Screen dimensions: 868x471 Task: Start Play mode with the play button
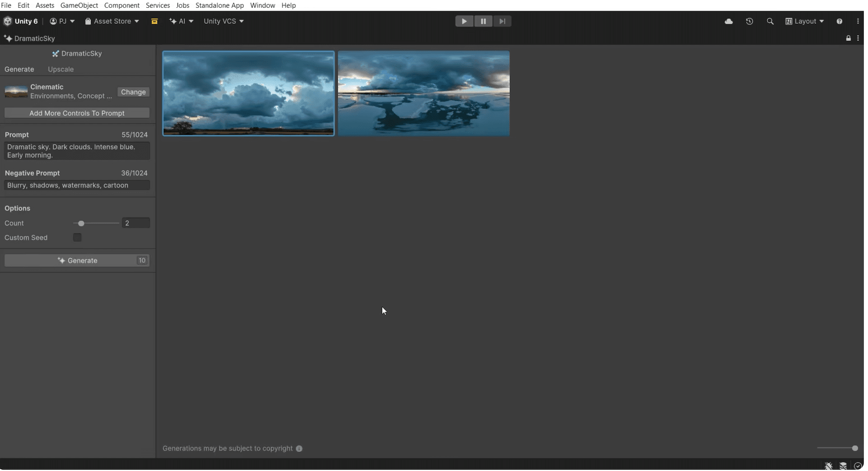[464, 21]
